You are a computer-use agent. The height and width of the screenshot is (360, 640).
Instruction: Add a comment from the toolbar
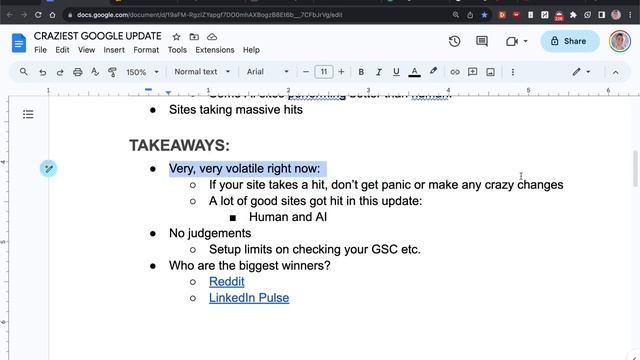tap(472, 72)
